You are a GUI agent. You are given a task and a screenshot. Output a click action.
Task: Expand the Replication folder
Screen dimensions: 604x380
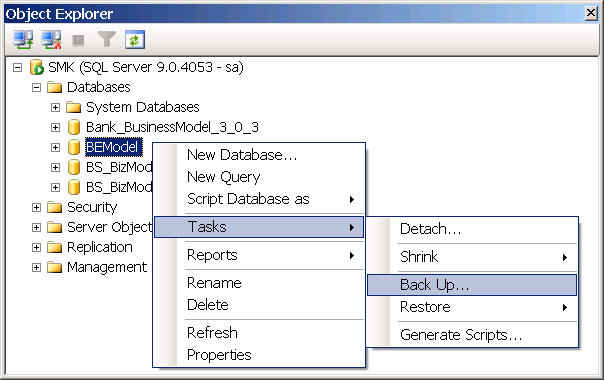(x=36, y=247)
